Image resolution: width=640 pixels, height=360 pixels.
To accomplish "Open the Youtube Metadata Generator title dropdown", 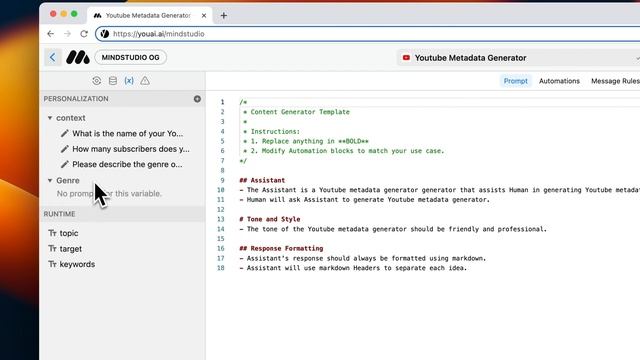I will click(x=519, y=58).
